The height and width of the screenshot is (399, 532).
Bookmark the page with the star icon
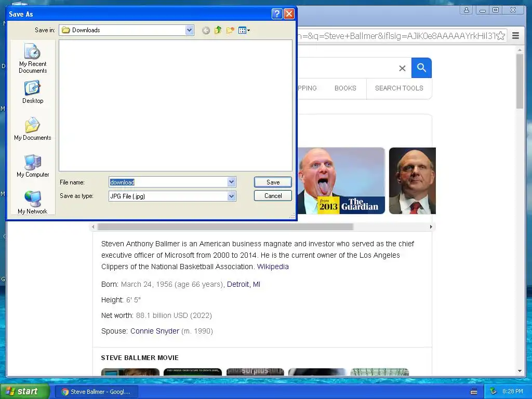point(500,36)
